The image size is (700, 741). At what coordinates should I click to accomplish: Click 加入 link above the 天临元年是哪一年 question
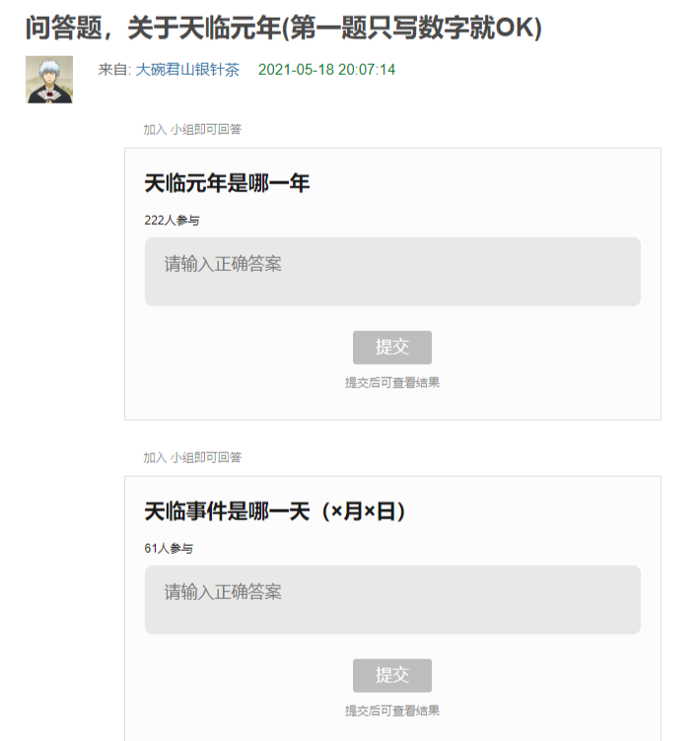coord(155,129)
